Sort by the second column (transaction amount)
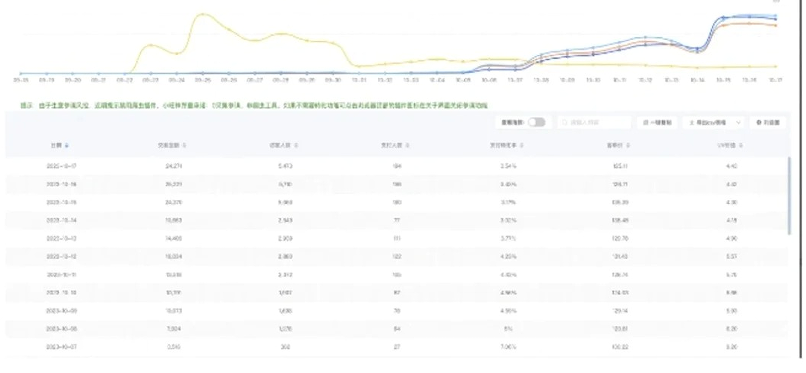This screenshot has height=373, width=806. [x=185, y=145]
